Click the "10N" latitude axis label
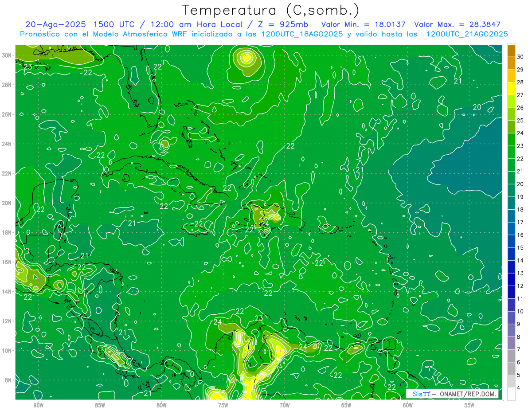 [7, 351]
